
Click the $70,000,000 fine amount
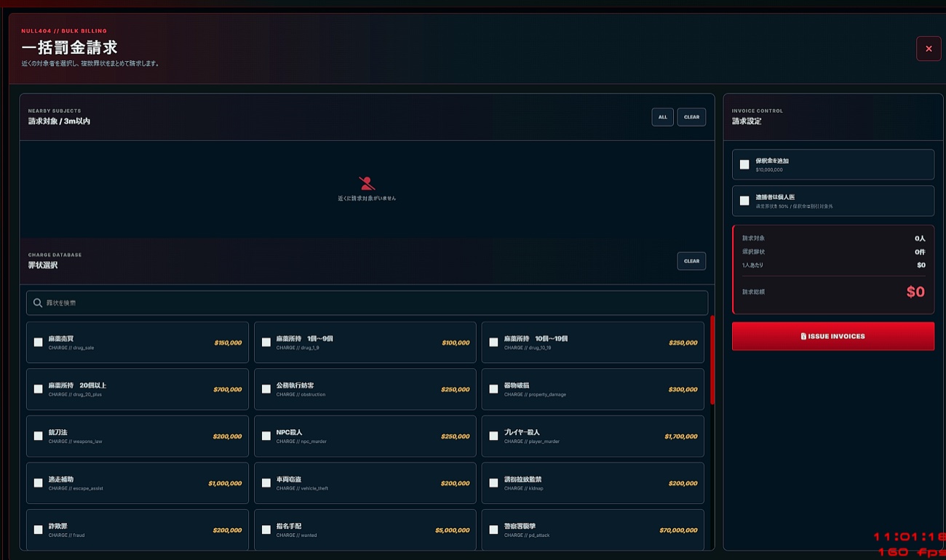click(x=678, y=530)
